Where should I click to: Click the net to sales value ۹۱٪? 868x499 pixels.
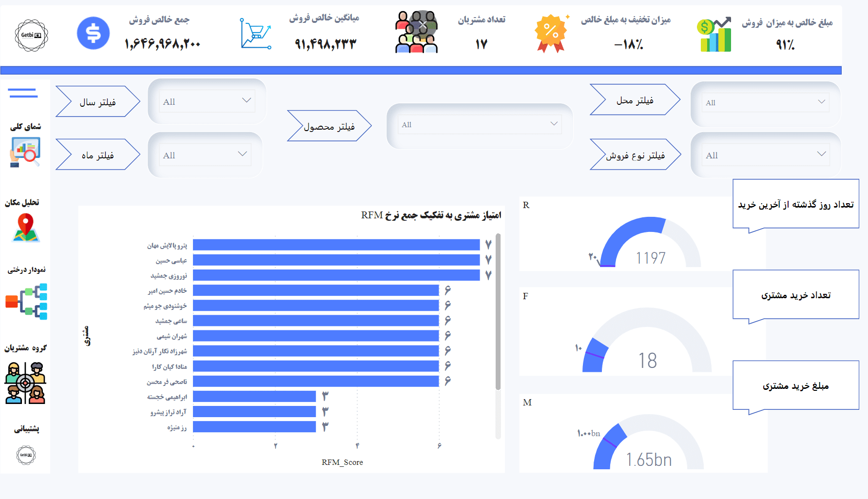pos(785,45)
